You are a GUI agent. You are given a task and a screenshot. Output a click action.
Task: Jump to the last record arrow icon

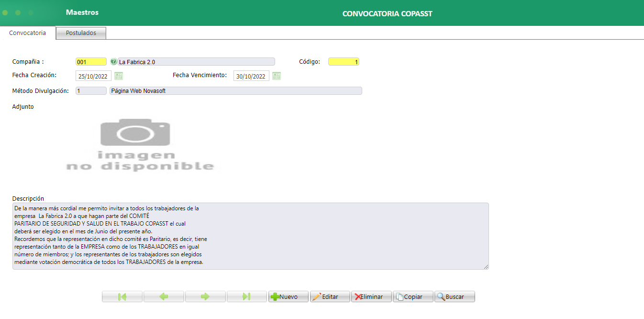pos(247,296)
